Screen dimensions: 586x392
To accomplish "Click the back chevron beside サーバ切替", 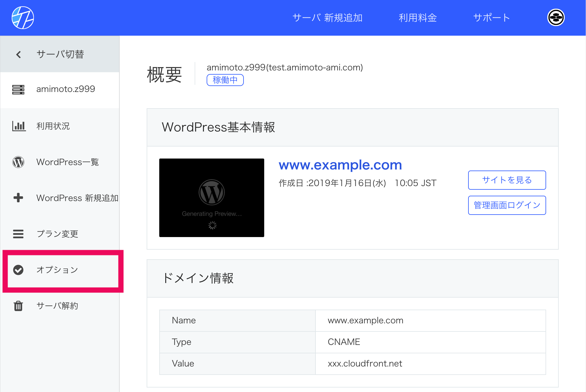I will click(19, 54).
